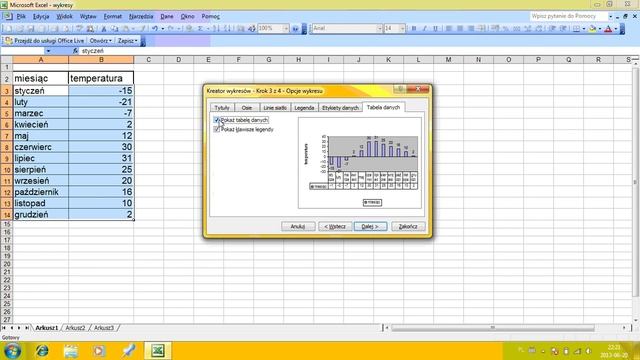This screenshot has height=360, width=640.
Task: Click the Sort descending icon
Action: pyautogui.click(x=228, y=29)
